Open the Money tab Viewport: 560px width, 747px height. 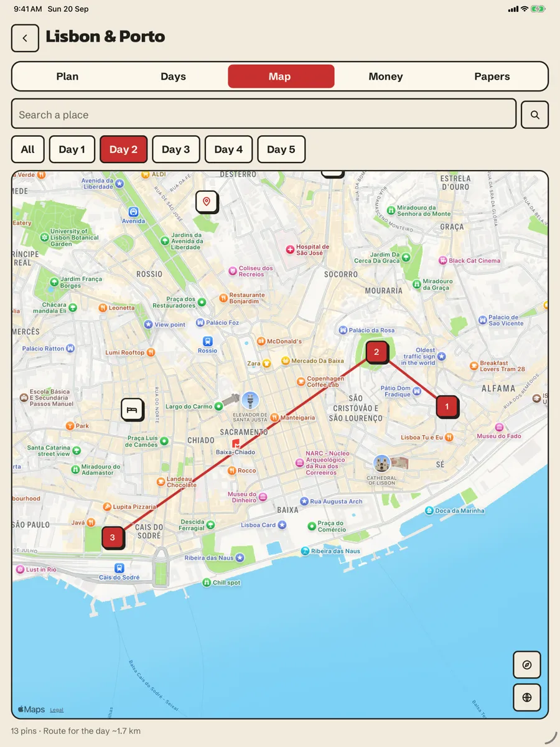[x=386, y=77]
